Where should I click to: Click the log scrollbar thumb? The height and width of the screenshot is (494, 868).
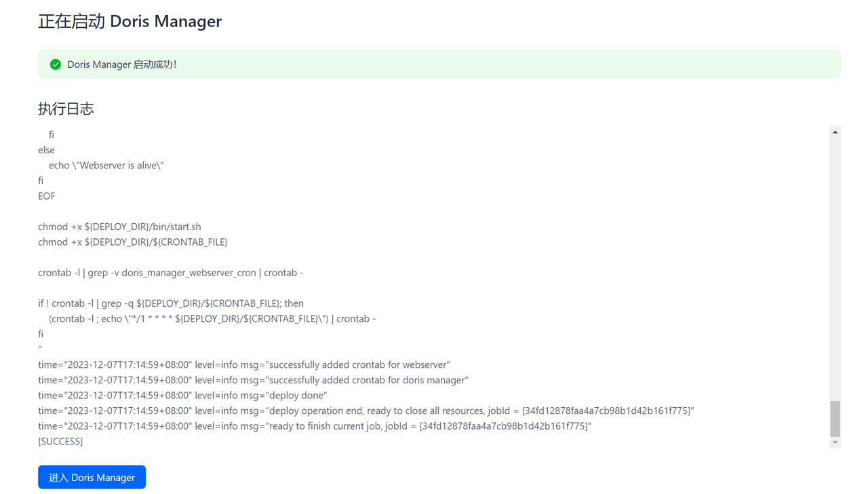tap(835, 419)
